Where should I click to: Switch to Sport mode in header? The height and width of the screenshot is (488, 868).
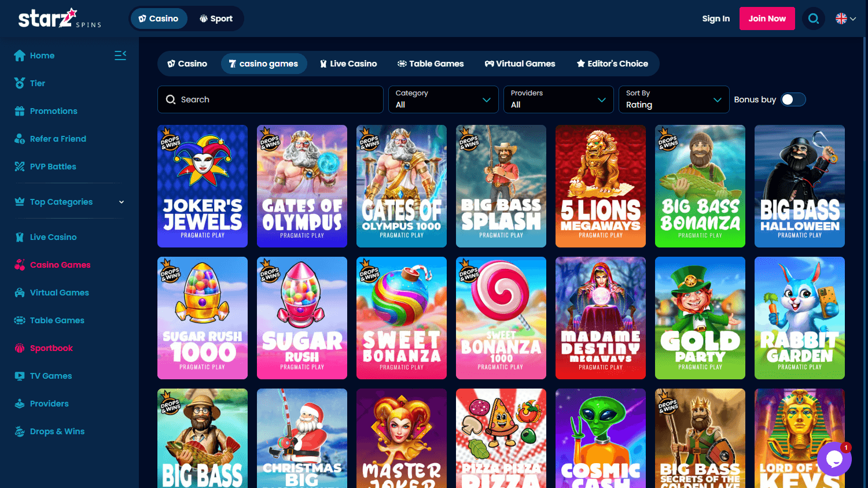tap(216, 19)
